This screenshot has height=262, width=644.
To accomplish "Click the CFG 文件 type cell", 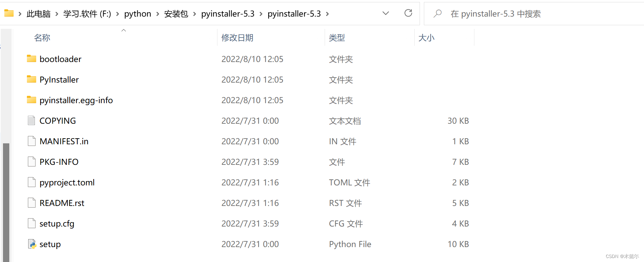I will [346, 223].
